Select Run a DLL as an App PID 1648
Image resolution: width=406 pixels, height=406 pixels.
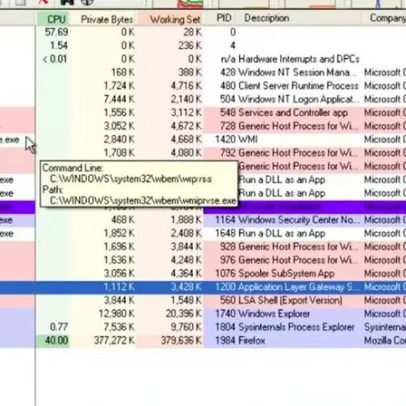pyautogui.click(x=203, y=233)
